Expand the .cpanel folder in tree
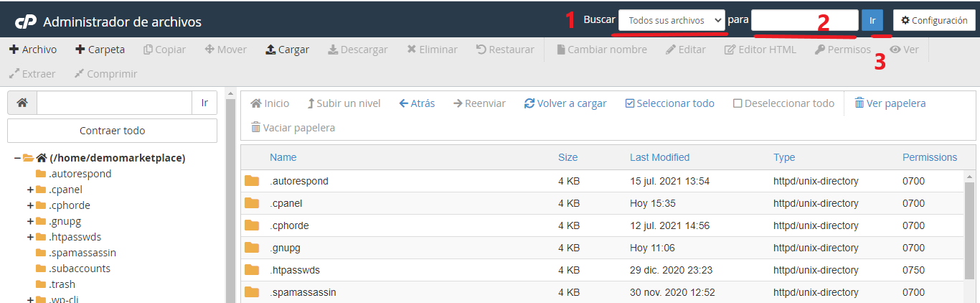This screenshot has height=303, width=980. pyautogui.click(x=30, y=190)
